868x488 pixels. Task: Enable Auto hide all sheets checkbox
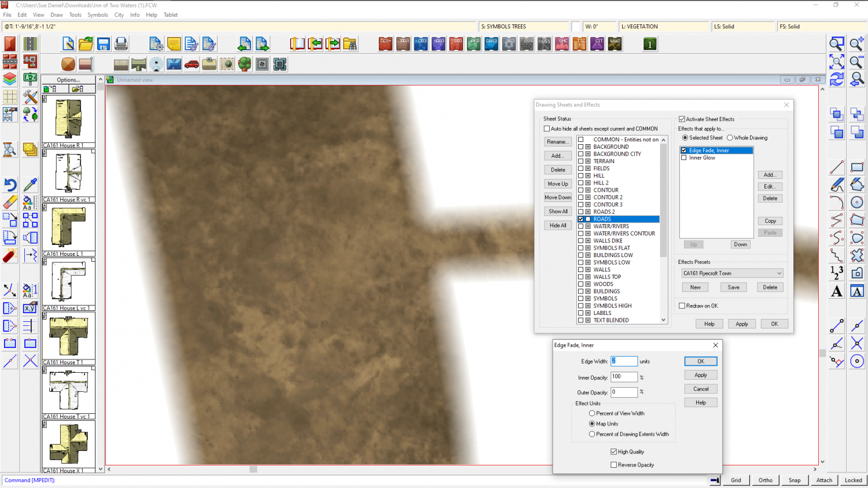coord(547,129)
